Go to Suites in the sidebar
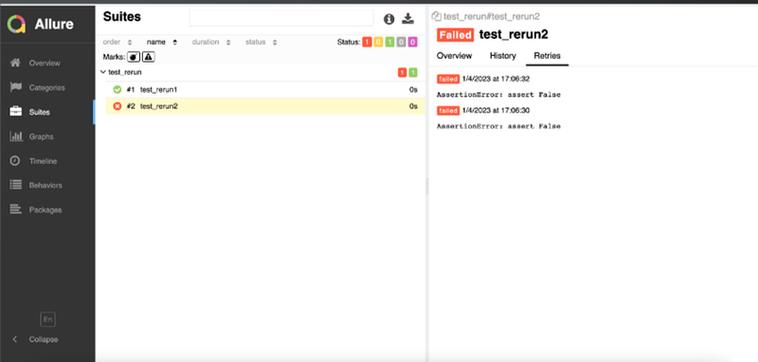 tap(39, 112)
